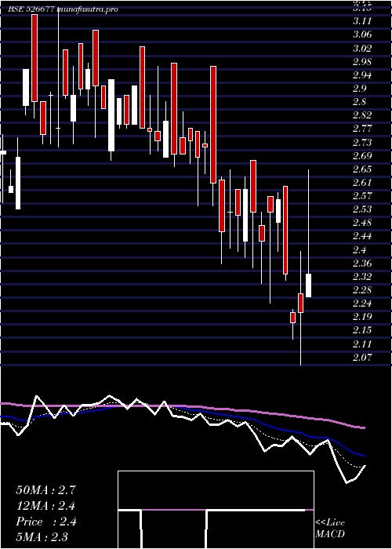Viewport: 392px width, 549px height.
Task: Select the 3.02 price level label
Action: (x=362, y=49)
